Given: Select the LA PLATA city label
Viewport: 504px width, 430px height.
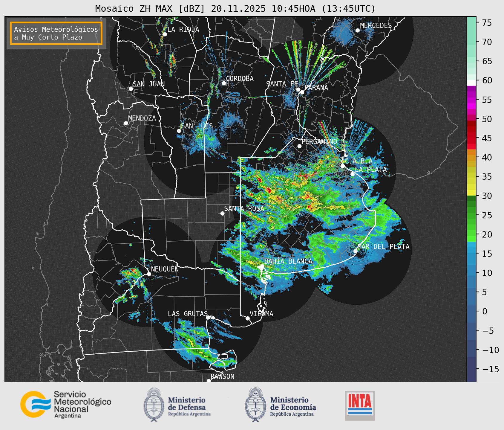Looking at the screenshot, I should 371,169.
